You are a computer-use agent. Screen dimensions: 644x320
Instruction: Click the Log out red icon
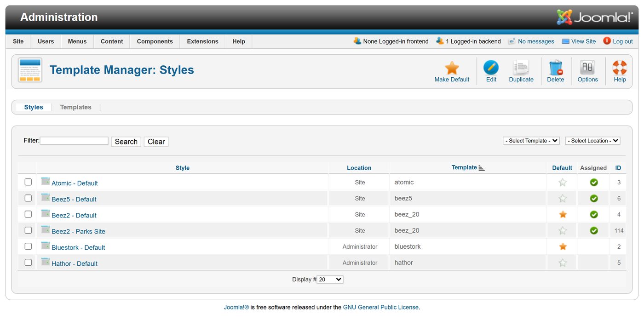(607, 41)
